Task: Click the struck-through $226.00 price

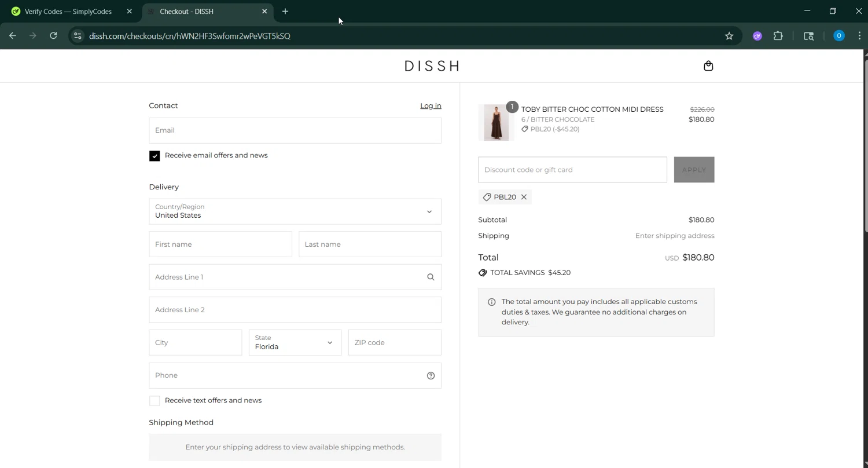Action: pos(702,109)
